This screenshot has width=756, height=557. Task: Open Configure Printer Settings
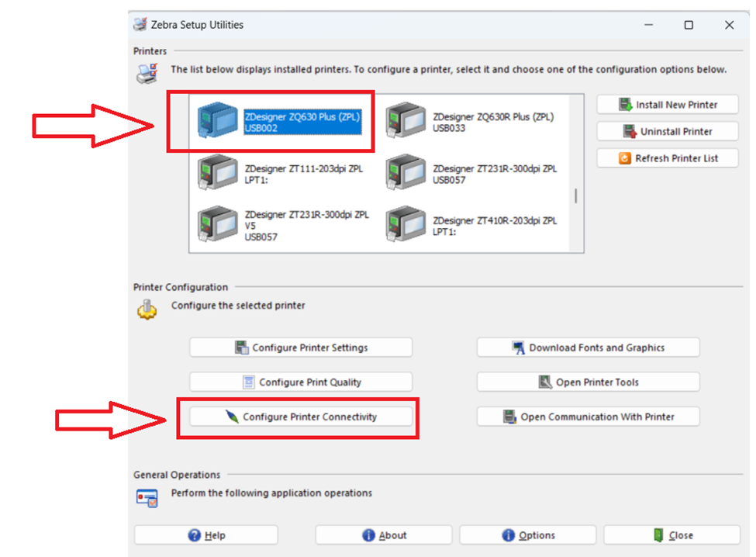tap(300, 347)
